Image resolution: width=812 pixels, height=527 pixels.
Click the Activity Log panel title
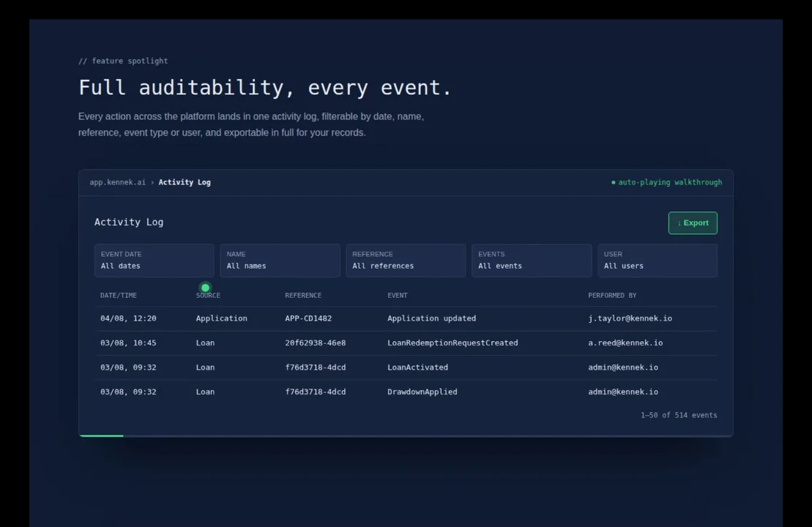click(128, 222)
